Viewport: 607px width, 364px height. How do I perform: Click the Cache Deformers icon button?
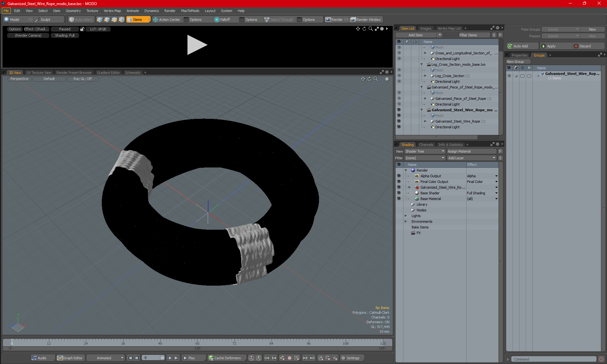click(211, 358)
